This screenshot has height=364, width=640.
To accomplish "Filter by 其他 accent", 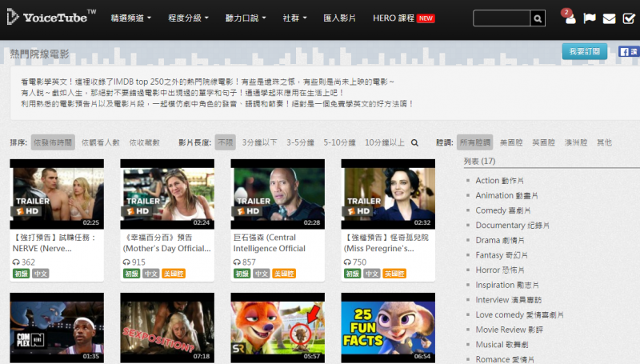I will (604, 142).
